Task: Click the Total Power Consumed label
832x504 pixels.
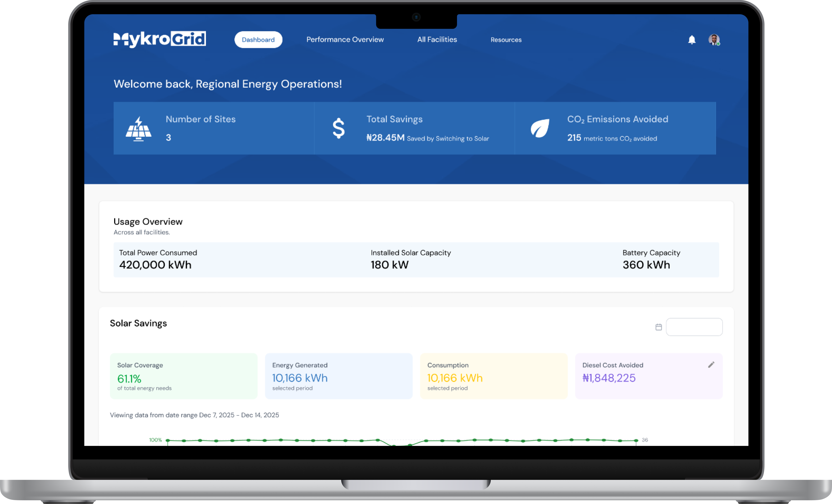Action: (158, 253)
